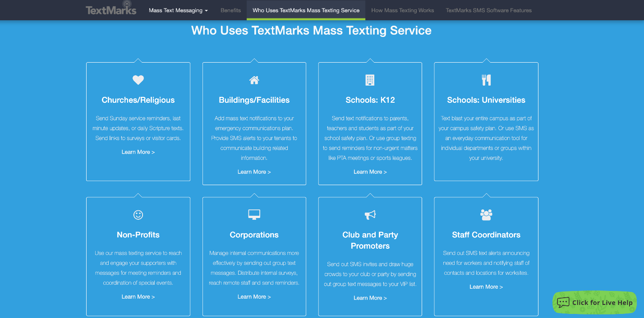Click Learn More under Corporations

coord(254,297)
